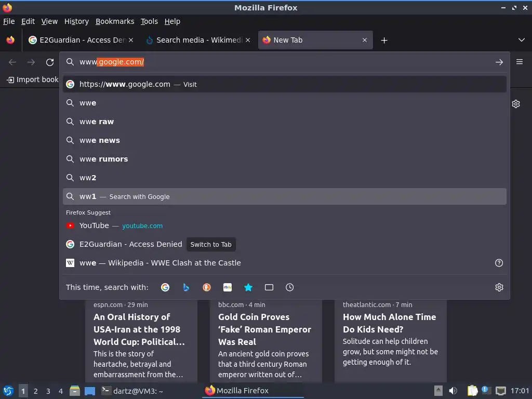This screenshot has height=399, width=532.
Task: Go forward one page
Action: pyautogui.click(x=31, y=62)
